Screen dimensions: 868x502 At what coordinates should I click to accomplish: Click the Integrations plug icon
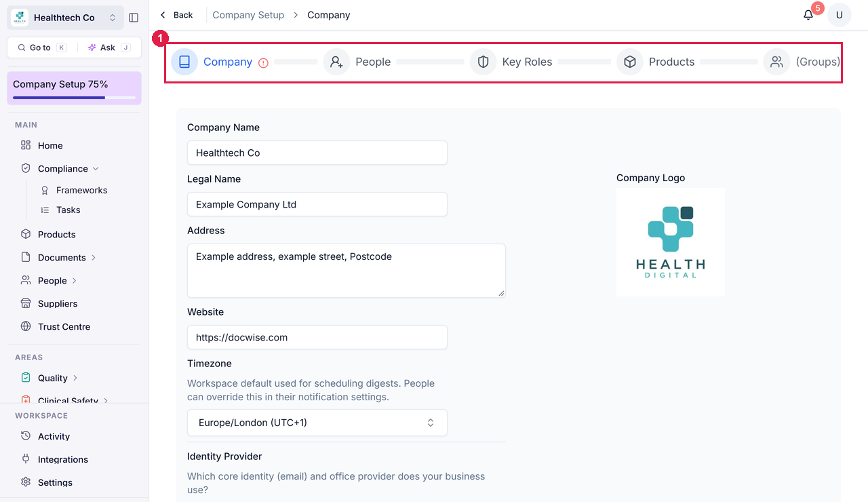26,459
